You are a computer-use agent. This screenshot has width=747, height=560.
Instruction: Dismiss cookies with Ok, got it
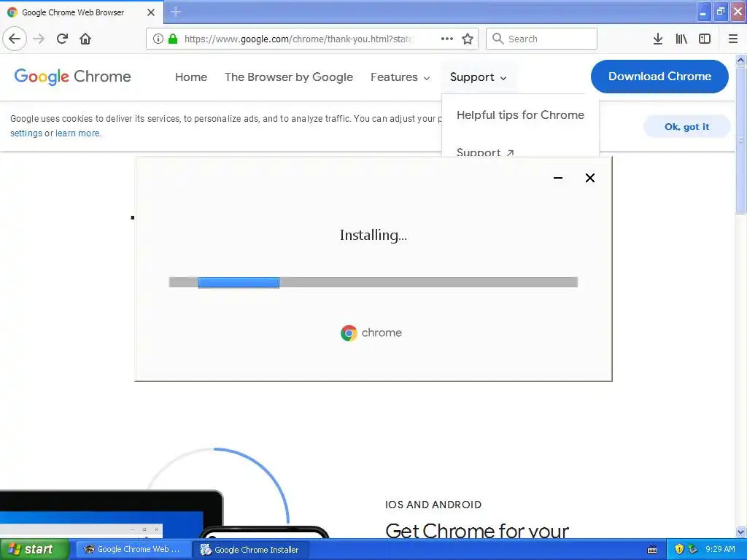click(686, 127)
